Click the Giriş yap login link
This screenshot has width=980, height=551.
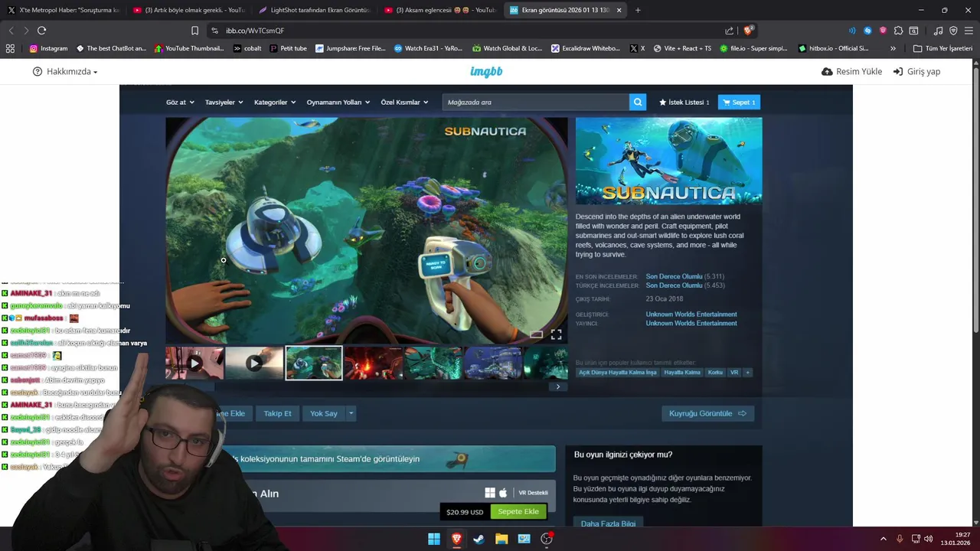pyautogui.click(x=916, y=71)
